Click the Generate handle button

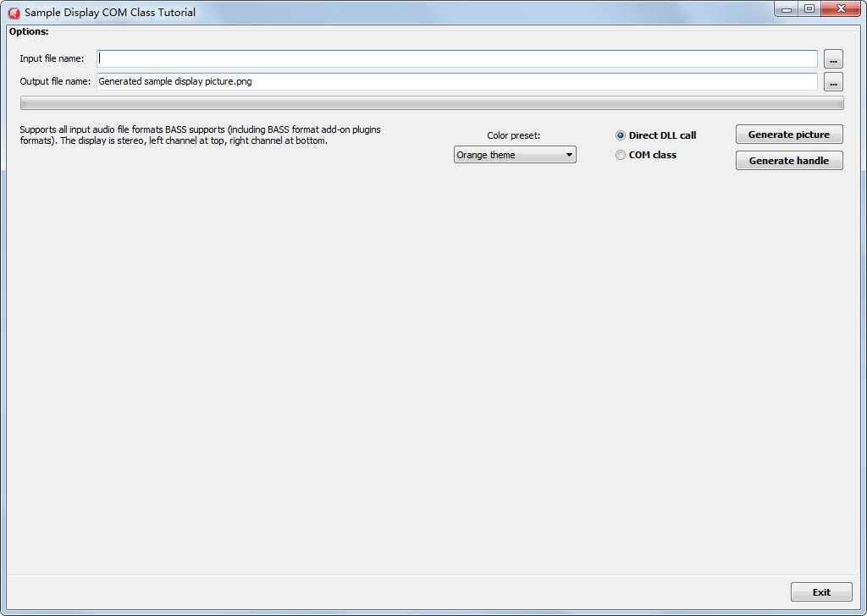tap(788, 160)
